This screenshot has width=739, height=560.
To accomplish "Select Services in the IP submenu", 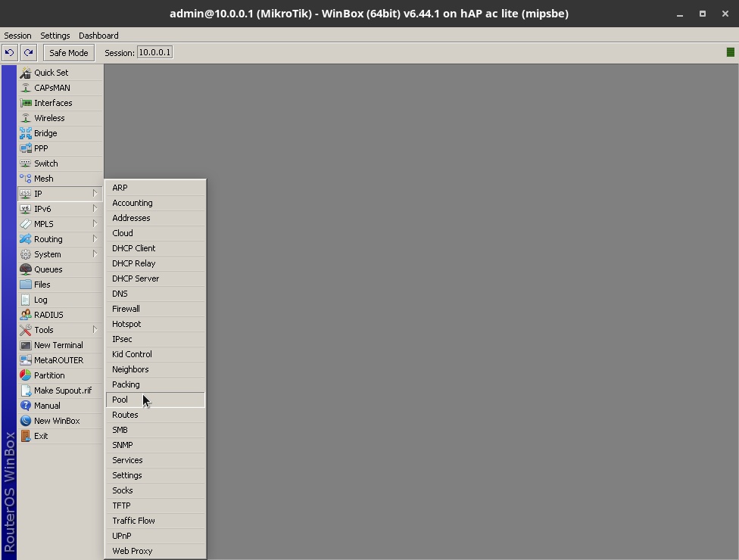I will 155,460.
